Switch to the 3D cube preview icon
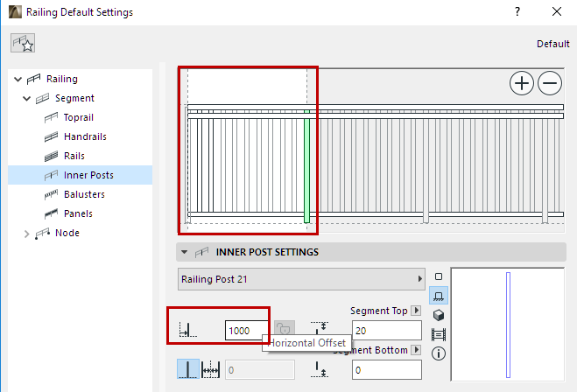This screenshot has width=577, height=392. coord(439,315)
